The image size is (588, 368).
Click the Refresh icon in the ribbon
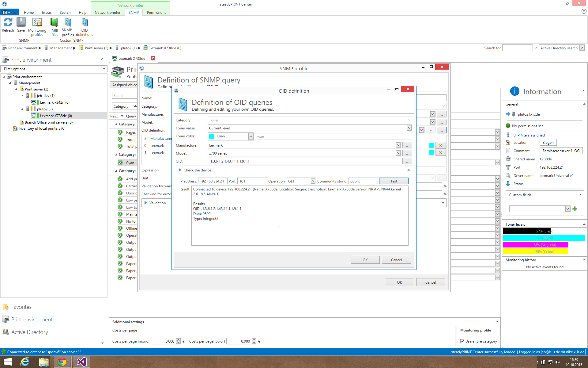8,22
